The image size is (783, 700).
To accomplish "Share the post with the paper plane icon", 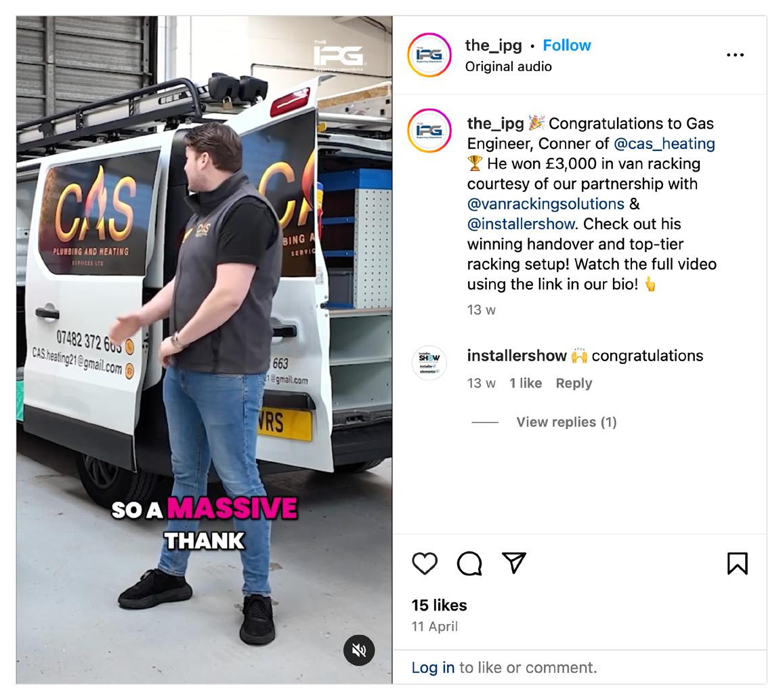I will pos(514,562).
